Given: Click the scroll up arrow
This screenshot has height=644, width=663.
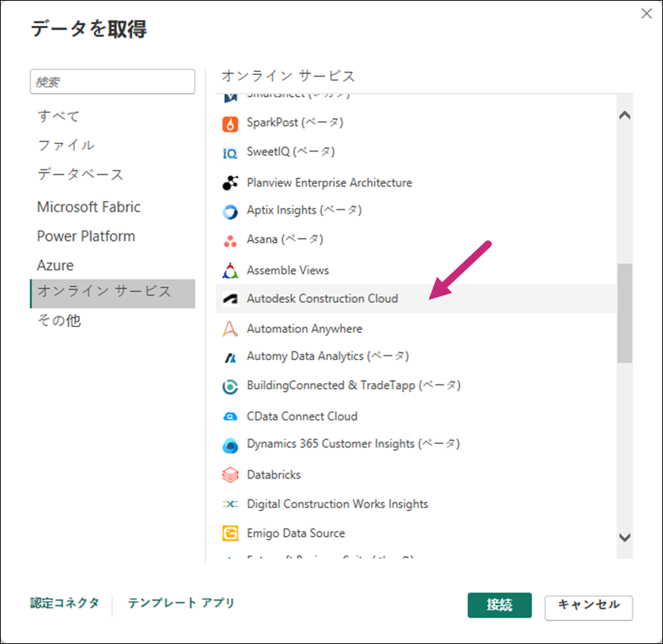Looking at the screenshot, I should pyautogui.click(x=625, y=115).
